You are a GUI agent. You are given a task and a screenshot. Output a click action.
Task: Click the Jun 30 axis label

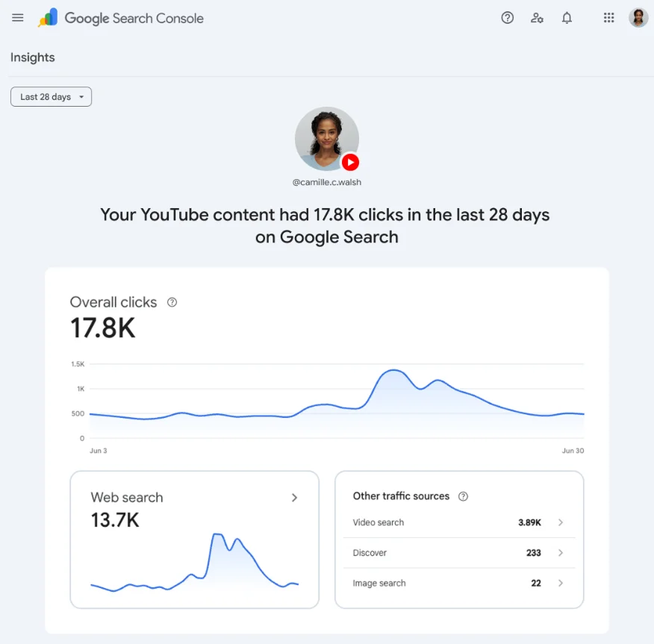coord(573,451)
